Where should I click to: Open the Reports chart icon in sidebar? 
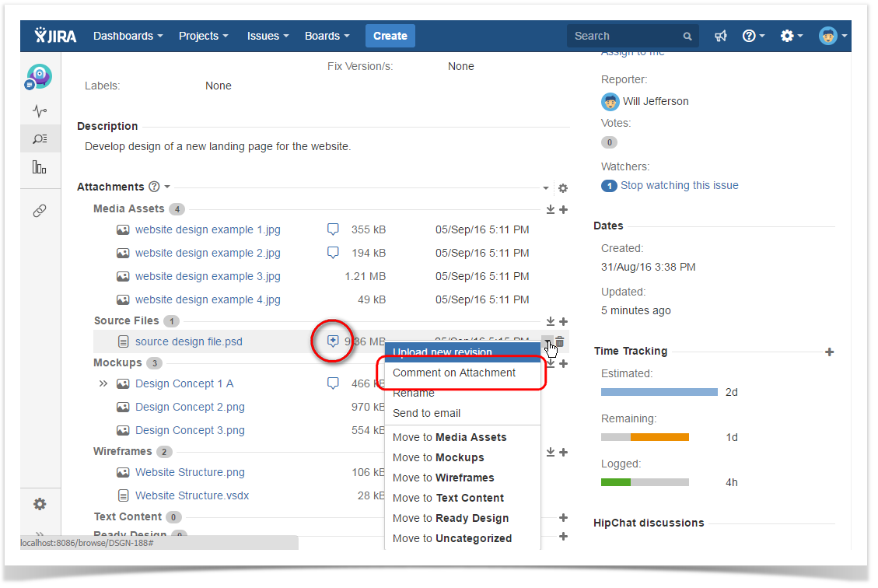(x=40, y=166)
